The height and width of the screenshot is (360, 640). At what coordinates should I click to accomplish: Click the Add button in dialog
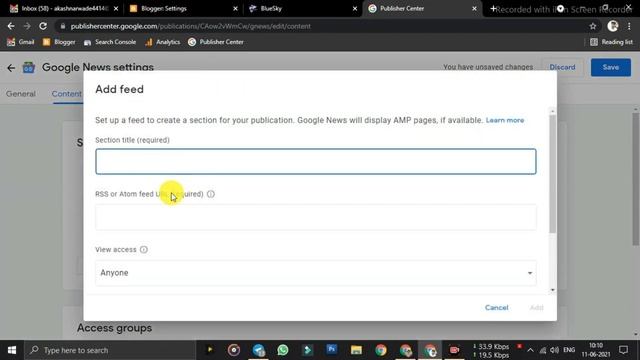(x=536, y=308)
